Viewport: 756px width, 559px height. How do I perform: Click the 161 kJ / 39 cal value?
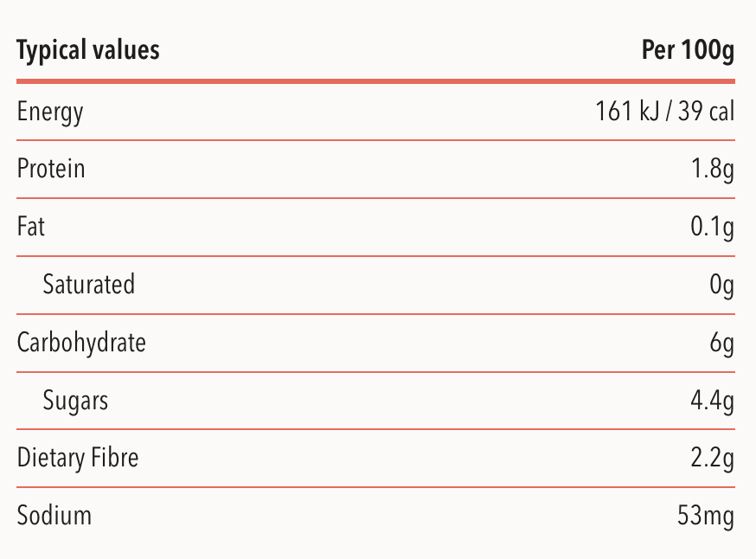[x=664, y=112]
